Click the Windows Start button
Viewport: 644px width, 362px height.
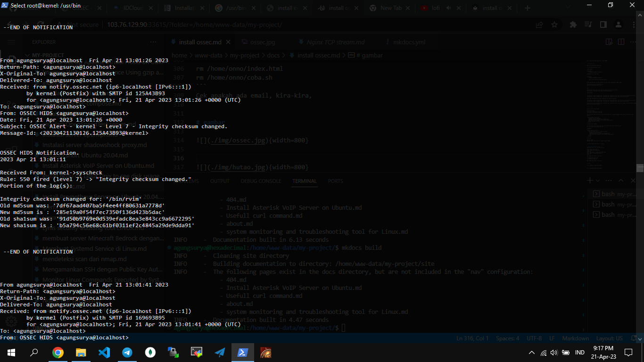[11, 352]
